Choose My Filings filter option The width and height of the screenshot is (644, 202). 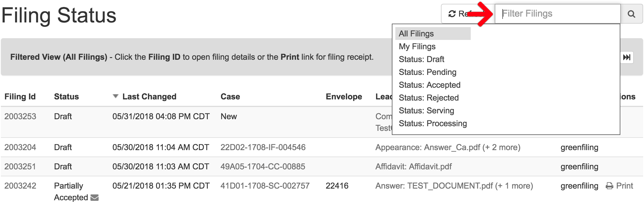click(417, 46)
